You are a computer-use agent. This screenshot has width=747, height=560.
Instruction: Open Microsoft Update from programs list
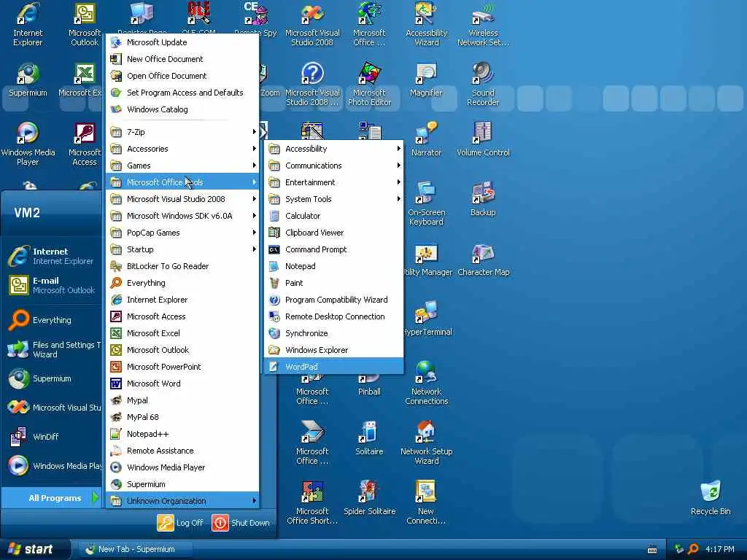[182, 42]
